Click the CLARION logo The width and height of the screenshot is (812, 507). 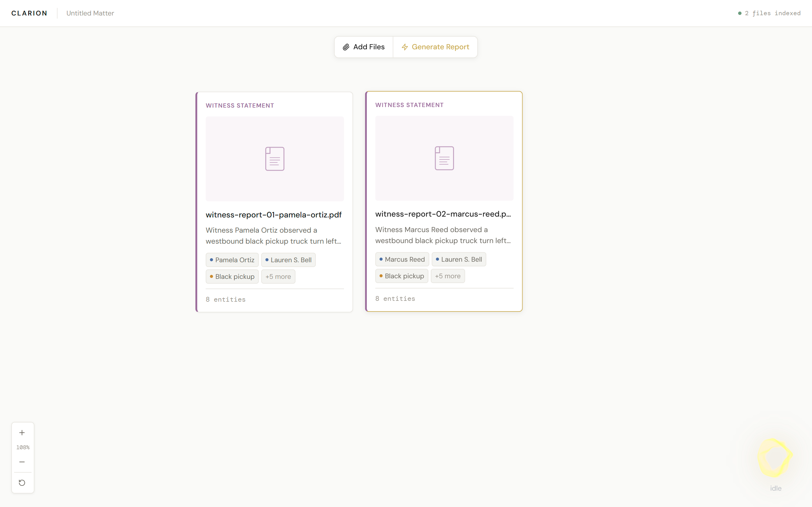[x=29, y=13]
